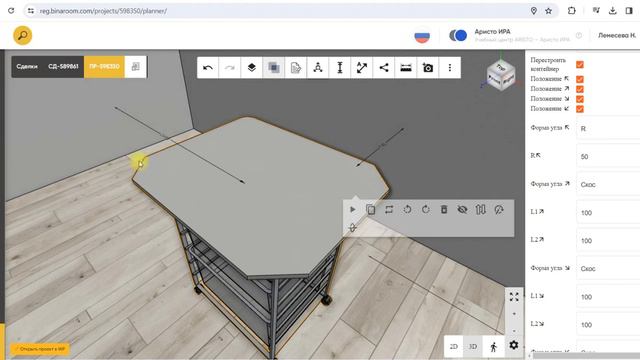
Task: Share the project via share icon
Action: click(x=384, y=68)
